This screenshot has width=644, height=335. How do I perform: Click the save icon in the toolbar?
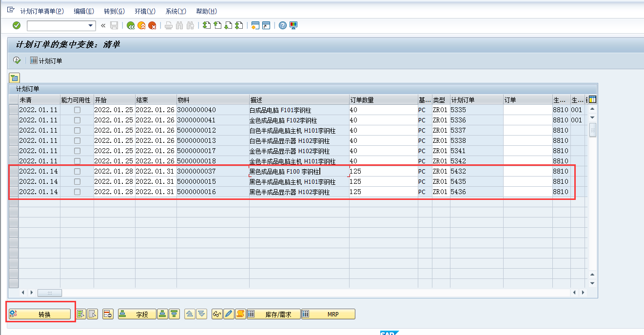click(x=114, y=25)
